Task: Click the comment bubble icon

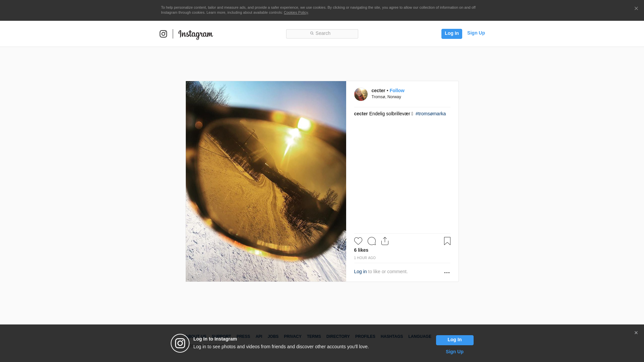Action: 372,241
